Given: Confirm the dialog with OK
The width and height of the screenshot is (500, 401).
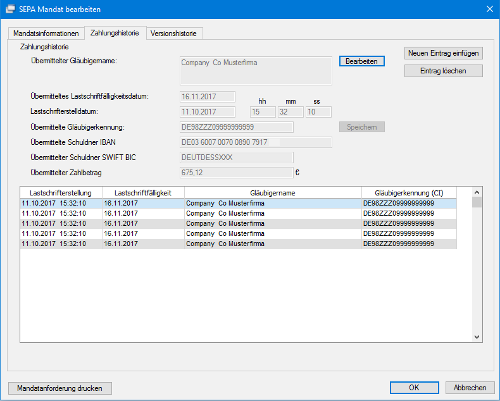Looking at the screenshot, I should coord(414,387).
